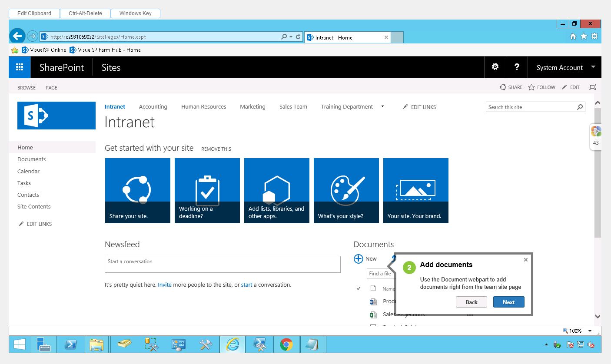
Task: Expand the Training Department navigation dropdown arrow
Action: click(382, 106)
